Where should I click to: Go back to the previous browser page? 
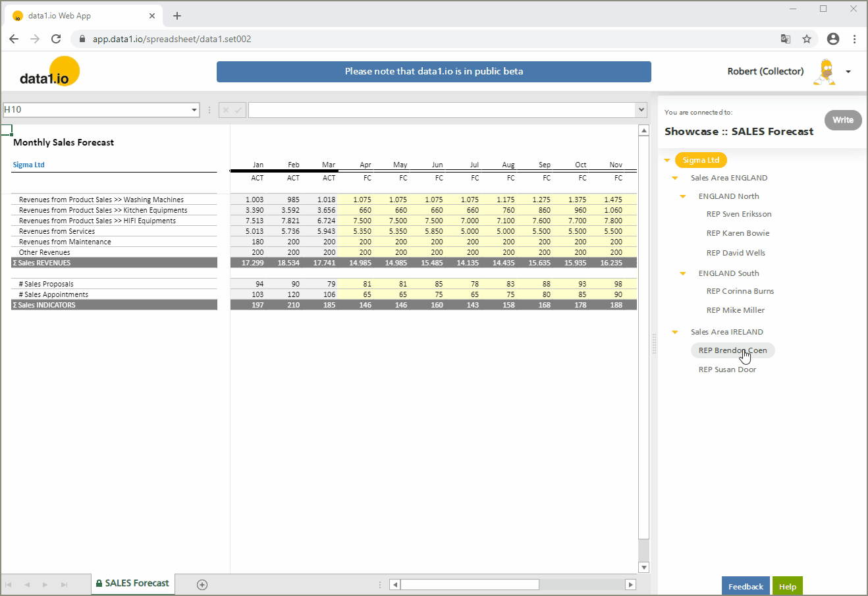tap(14, 39)
